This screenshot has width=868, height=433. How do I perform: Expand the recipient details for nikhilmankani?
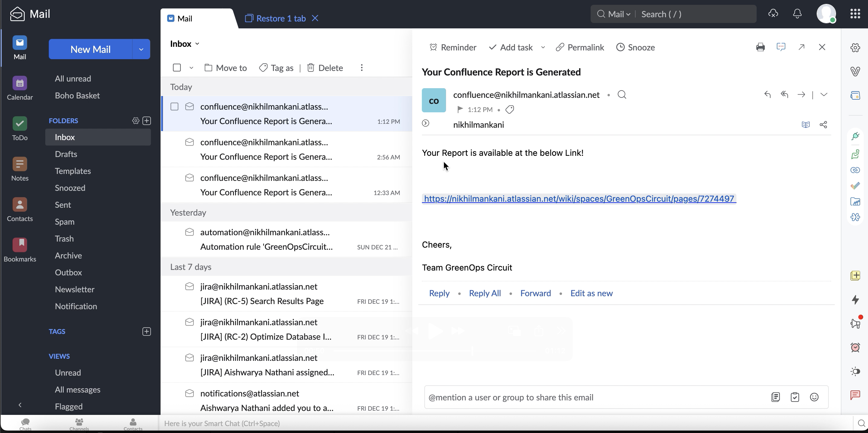tap(426, 123)
